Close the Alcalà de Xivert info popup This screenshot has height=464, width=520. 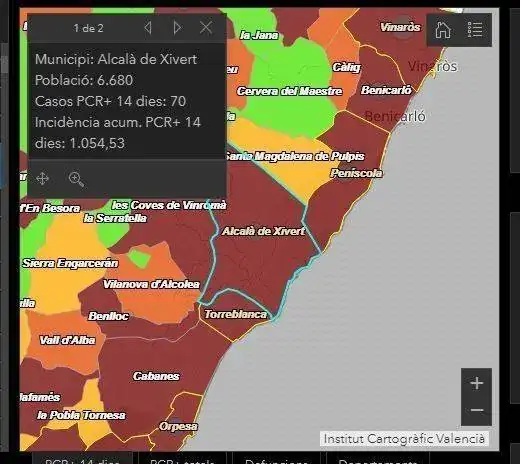[x=206, y=28]
